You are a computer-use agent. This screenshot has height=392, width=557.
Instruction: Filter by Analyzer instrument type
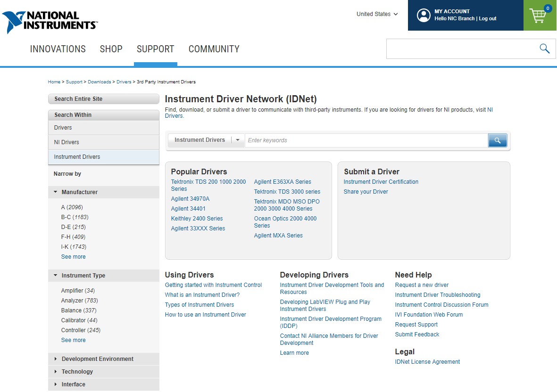(72, 301)
